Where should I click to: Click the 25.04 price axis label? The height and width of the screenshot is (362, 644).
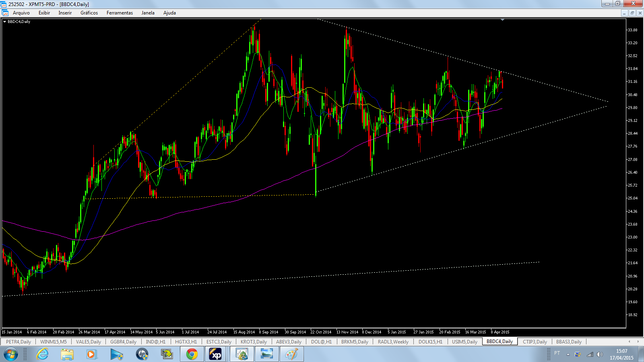[632, 198]
